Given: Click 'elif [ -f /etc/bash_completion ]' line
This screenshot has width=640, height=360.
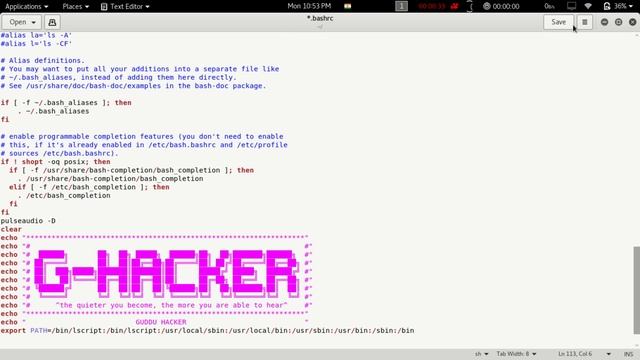Looking at the screenshot, I should (89, 187).
